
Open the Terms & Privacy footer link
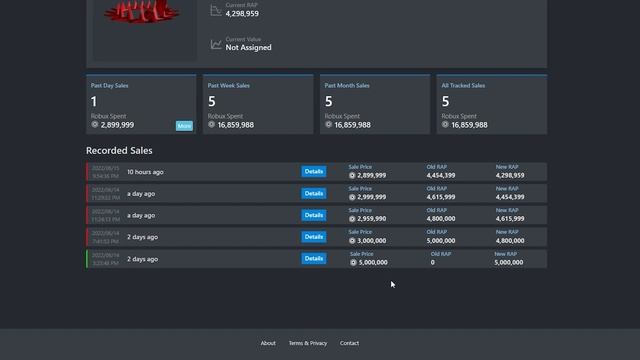coord(308,343)
